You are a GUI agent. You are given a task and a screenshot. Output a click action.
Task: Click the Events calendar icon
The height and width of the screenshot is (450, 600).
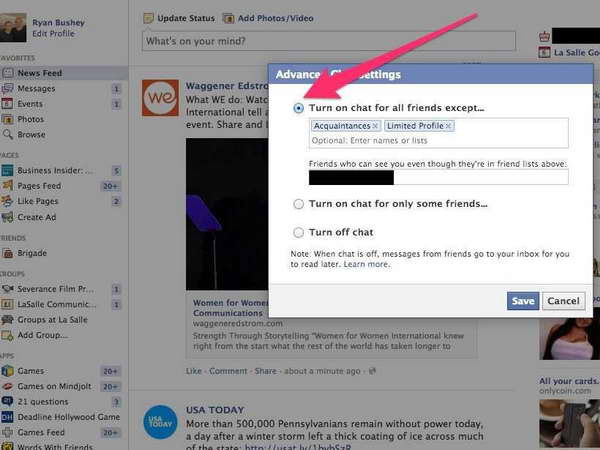(x=7, y=104)
